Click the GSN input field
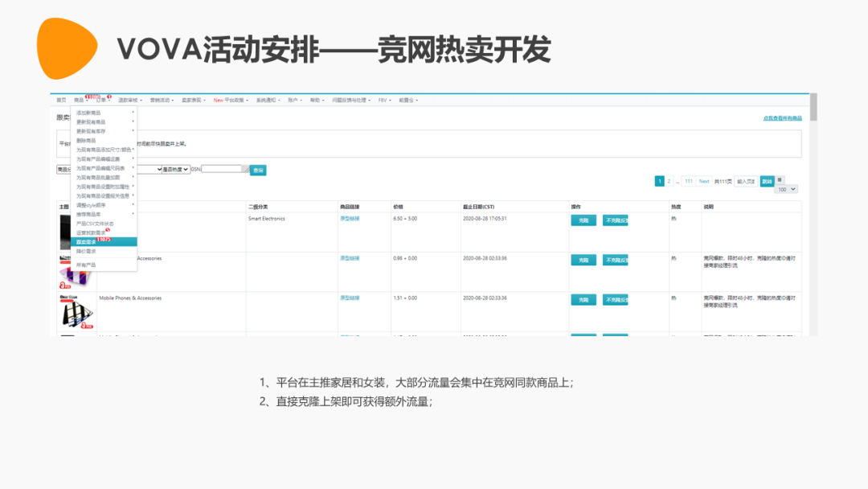868x489 pixels. [x=225, y=169]
